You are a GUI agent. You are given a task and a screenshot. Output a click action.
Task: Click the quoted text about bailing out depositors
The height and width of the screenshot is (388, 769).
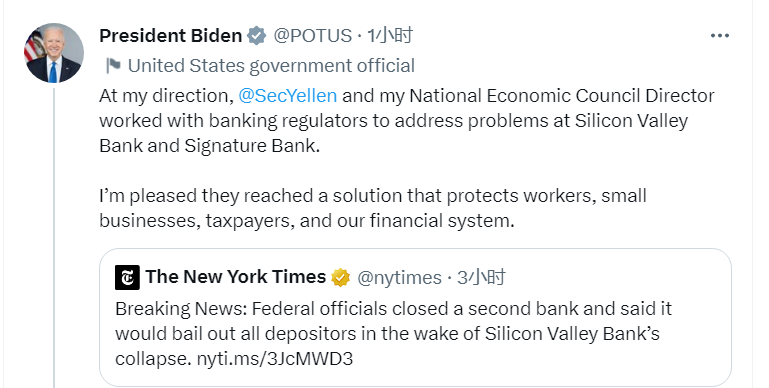(x=393, y=334)
